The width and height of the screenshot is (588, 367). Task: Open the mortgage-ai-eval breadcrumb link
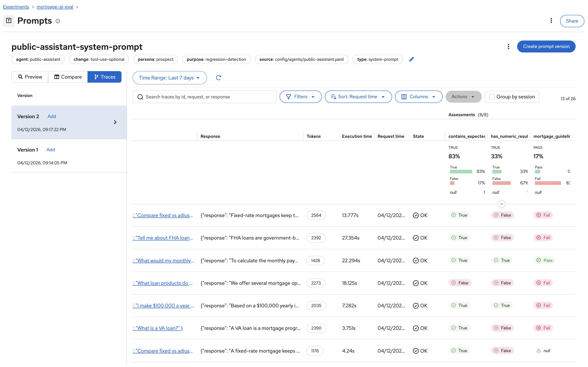click(x=55, y=7)
